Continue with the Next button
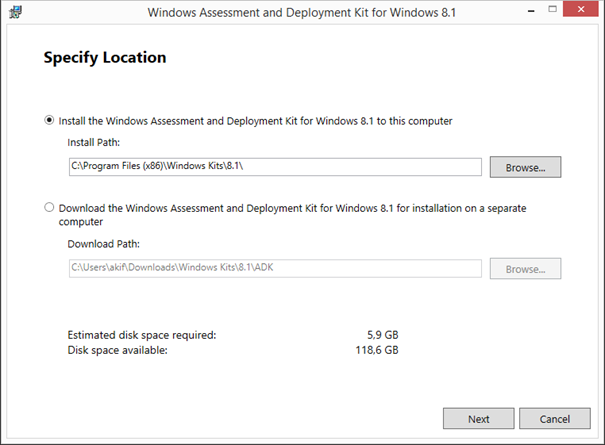 478,419
